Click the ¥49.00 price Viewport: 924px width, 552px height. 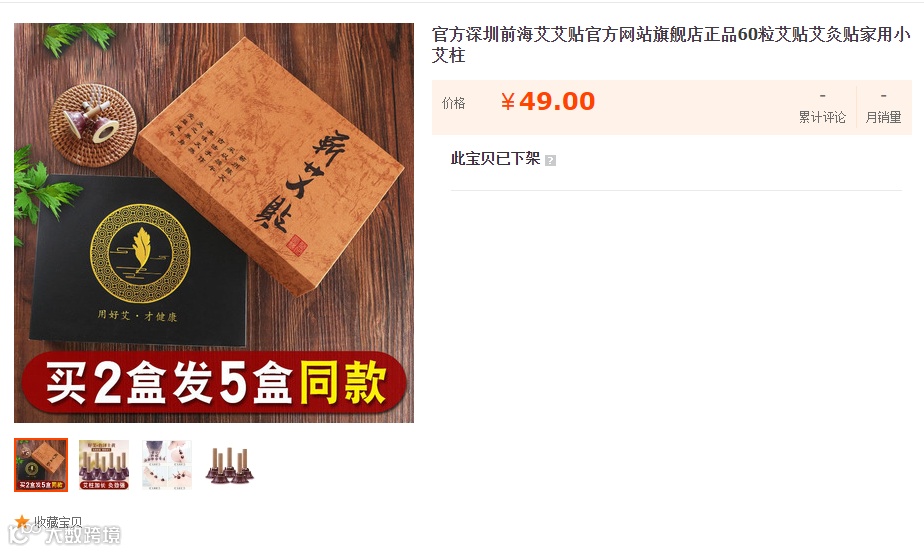coord(547,101)
